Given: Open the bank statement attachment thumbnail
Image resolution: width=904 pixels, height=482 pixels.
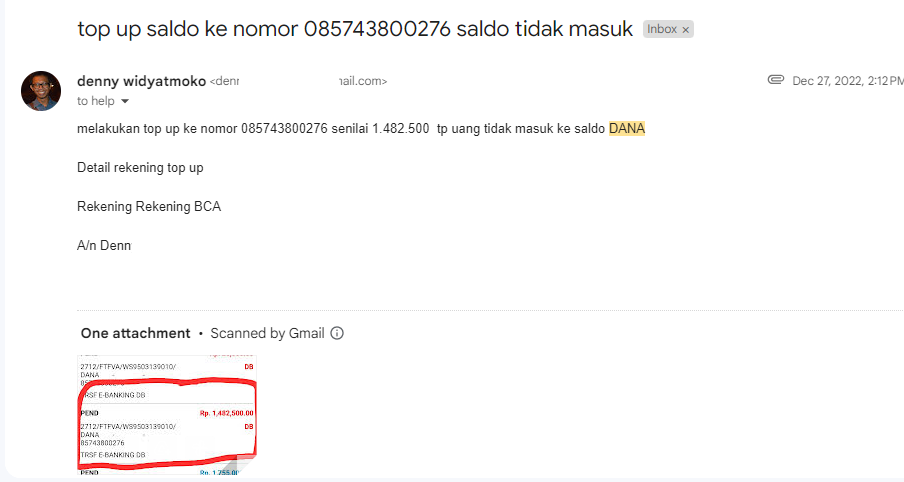Looking at the screenshot, I should point(167,415).
